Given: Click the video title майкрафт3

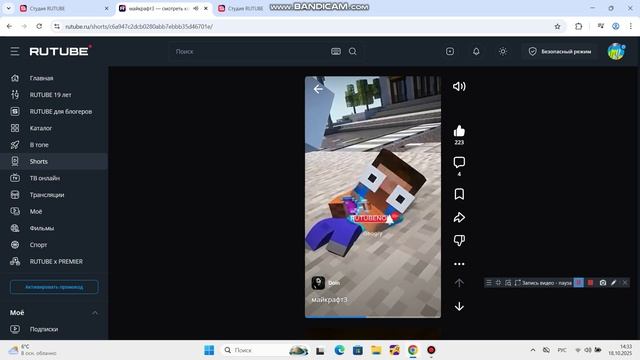Looking at the screenshot, I should tap(329, 300).
